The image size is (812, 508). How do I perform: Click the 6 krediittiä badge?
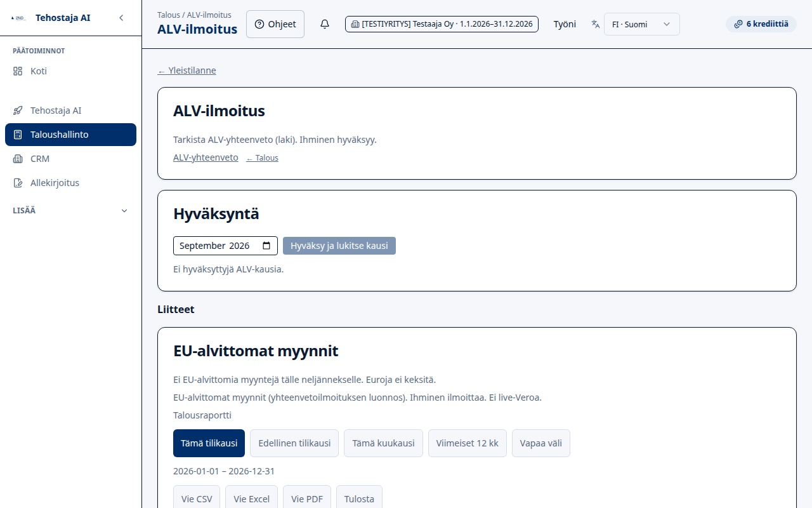point(761,24)
